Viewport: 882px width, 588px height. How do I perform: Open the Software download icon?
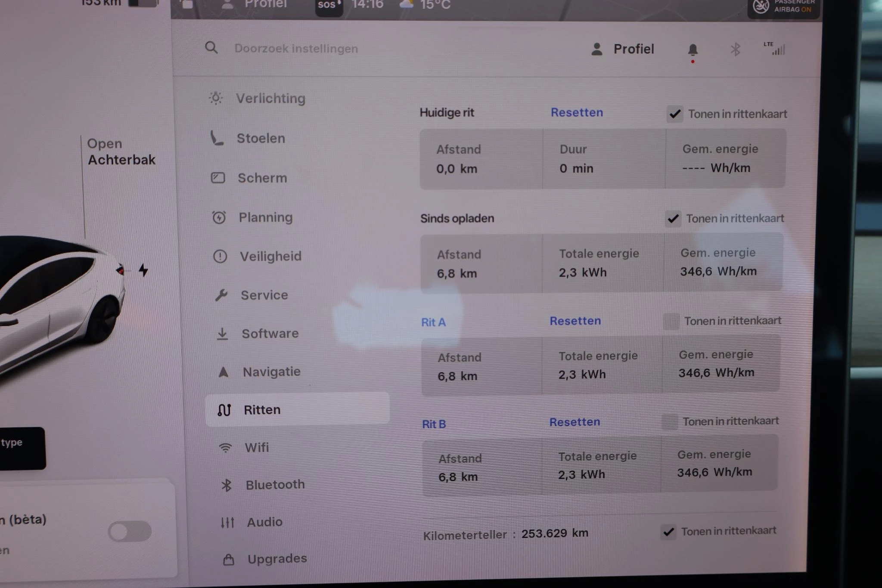[223, 334]
